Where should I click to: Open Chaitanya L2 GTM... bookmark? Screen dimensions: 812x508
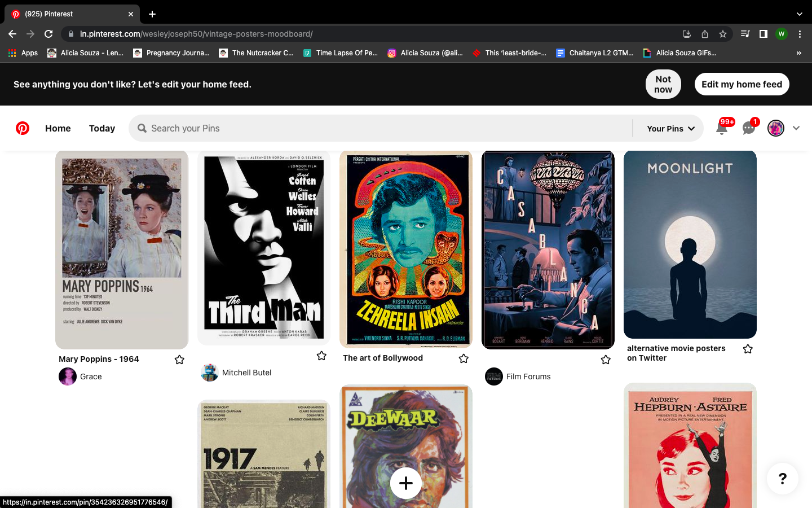595,53
